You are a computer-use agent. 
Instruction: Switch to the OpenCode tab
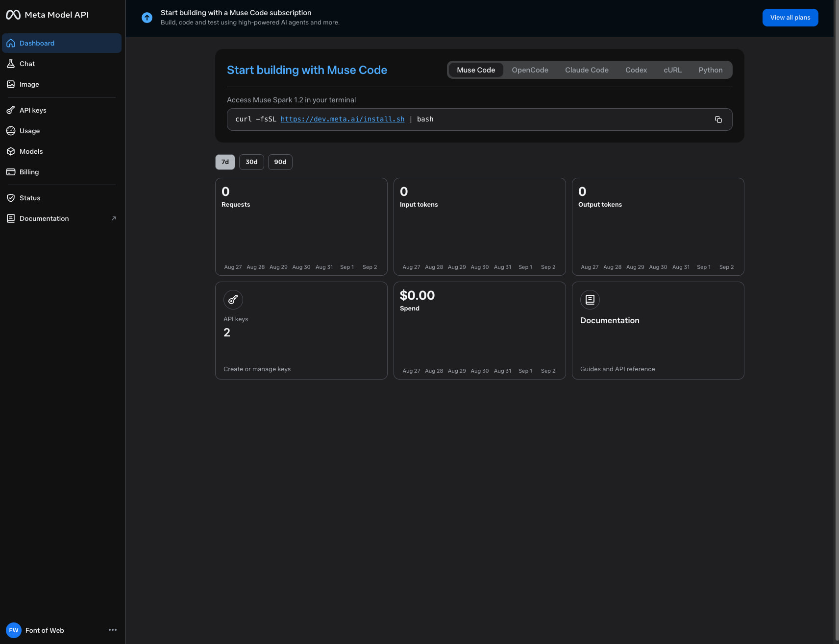(530, 70)
